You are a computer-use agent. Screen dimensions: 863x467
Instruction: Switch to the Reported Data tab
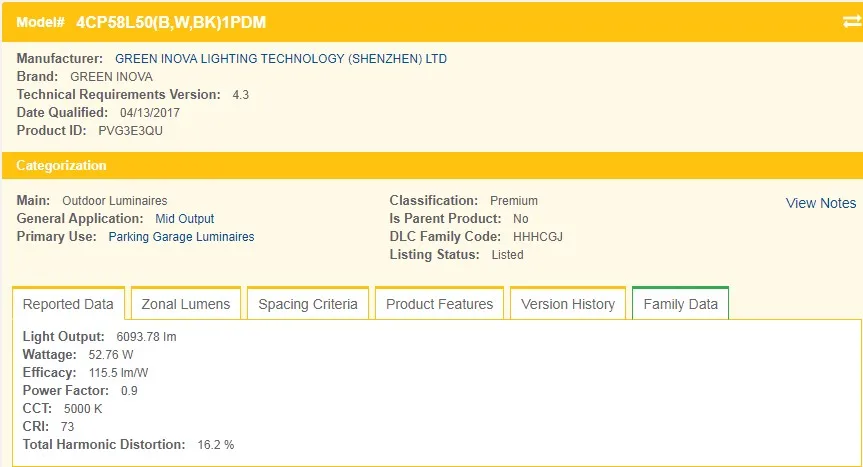(x=68, y=304)
